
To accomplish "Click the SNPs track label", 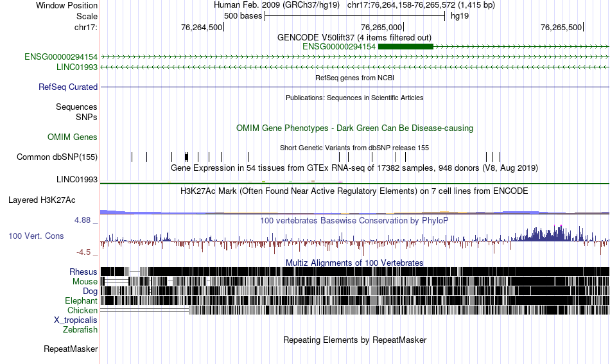I will pos(87,117).
